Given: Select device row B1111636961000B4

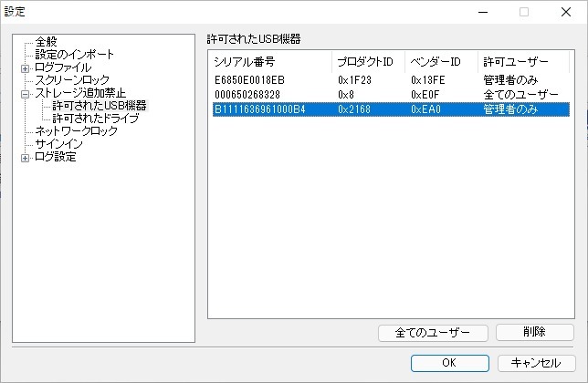Looking at the screenshot, I should 391,109.
